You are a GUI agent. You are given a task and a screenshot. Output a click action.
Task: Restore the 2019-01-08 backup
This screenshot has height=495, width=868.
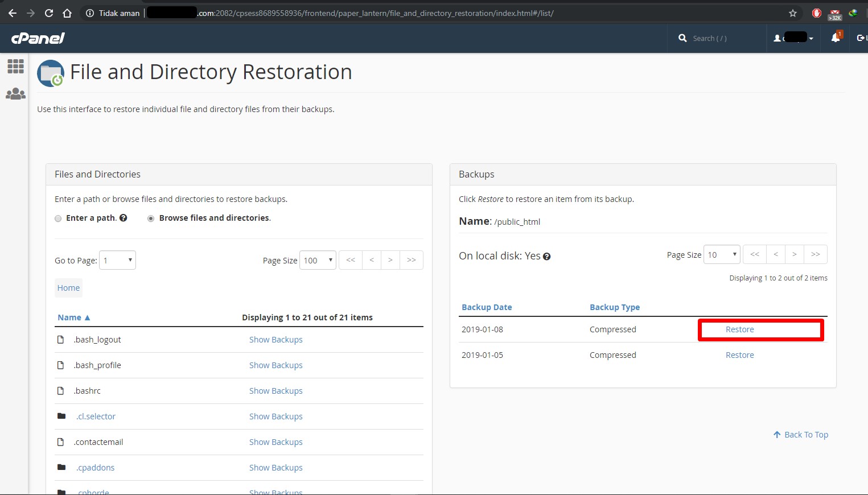[739, 329]
